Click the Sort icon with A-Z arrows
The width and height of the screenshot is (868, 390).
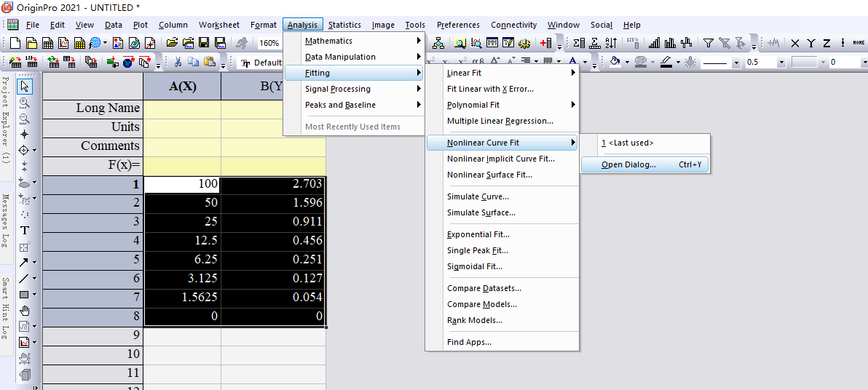click(x=611, y=43)
